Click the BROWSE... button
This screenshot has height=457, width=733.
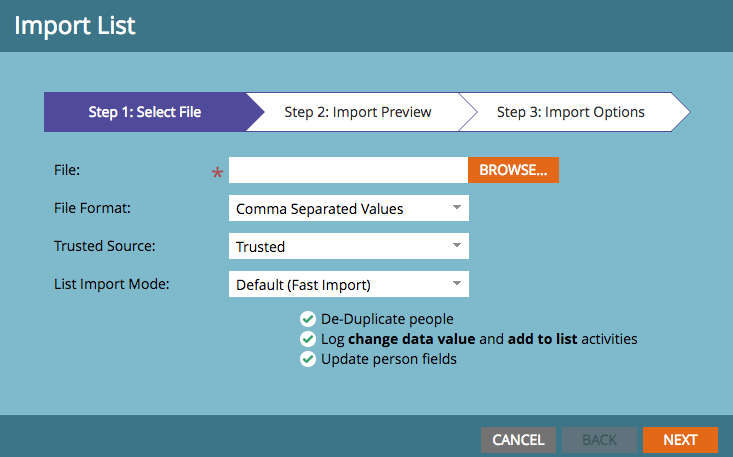tap(513, 170)
